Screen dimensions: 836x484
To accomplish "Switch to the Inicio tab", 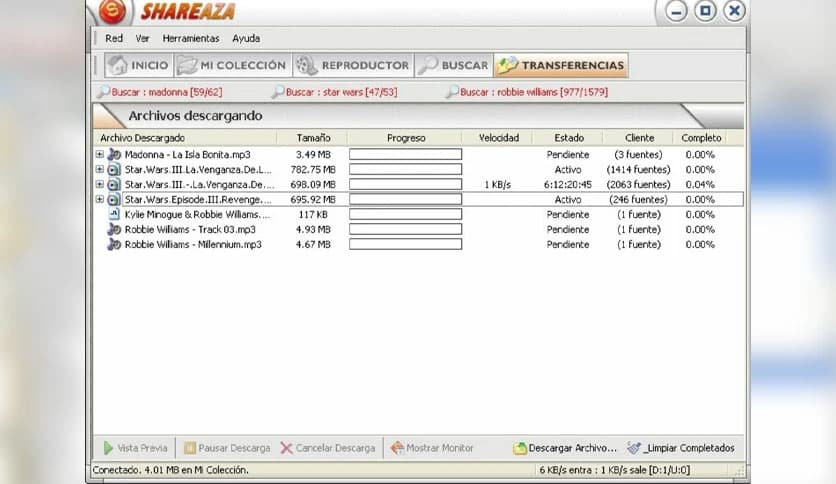I will [x=139, y=65].
